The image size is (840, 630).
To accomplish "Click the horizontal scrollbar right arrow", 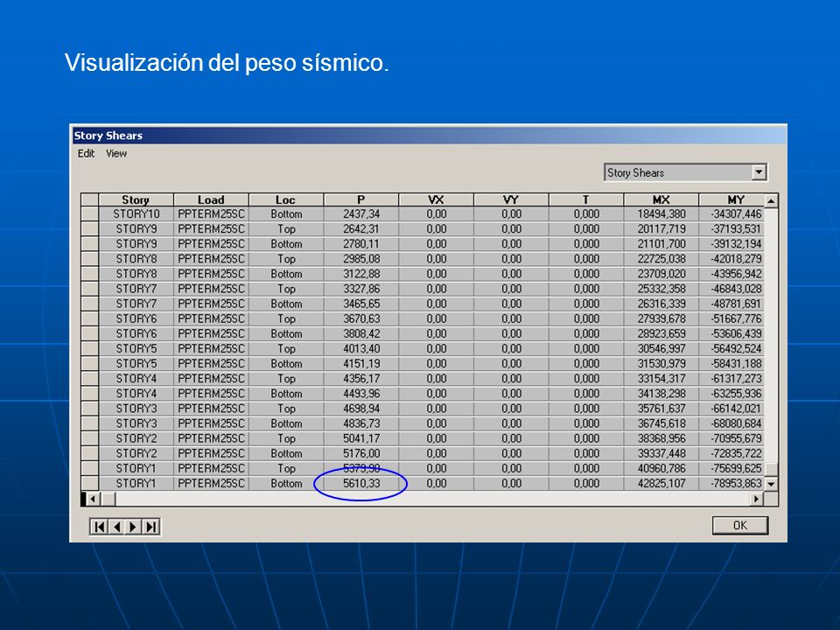I will [756, 500].
